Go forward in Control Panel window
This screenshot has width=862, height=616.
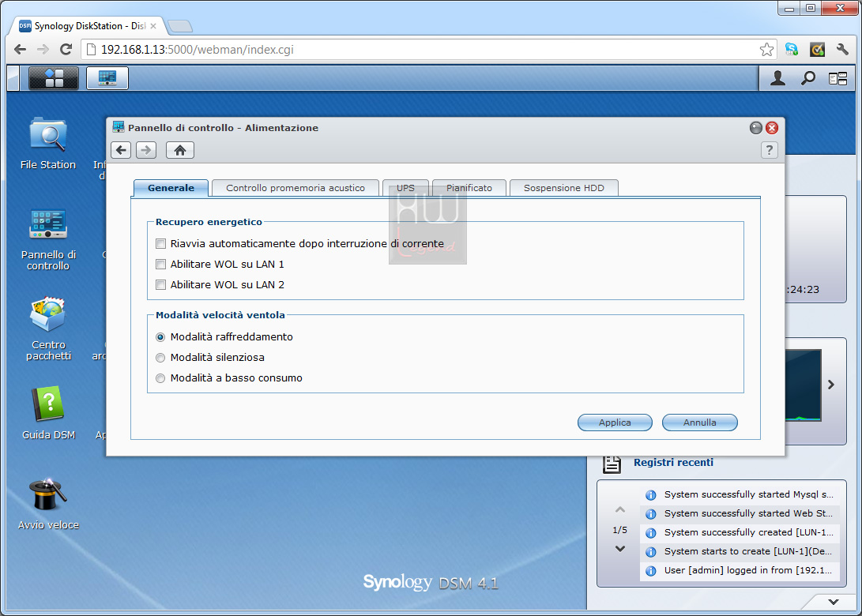coord(146,150)
